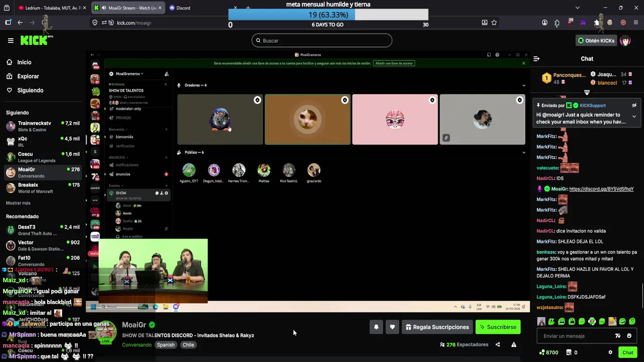Open the Kick hamburger sidebar menu
Viewport: 644px width, 362px height.
[x=11, y=40]
